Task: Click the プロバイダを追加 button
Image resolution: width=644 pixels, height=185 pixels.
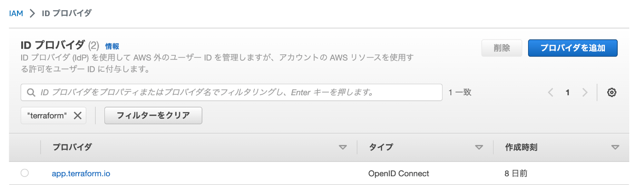Action: tap(573, 48)
